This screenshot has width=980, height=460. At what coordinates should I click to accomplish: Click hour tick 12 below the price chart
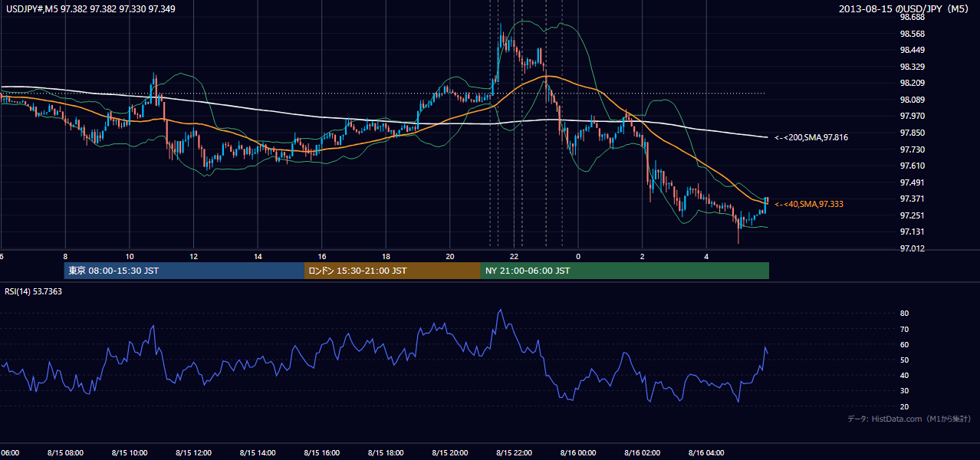point(193,256)
